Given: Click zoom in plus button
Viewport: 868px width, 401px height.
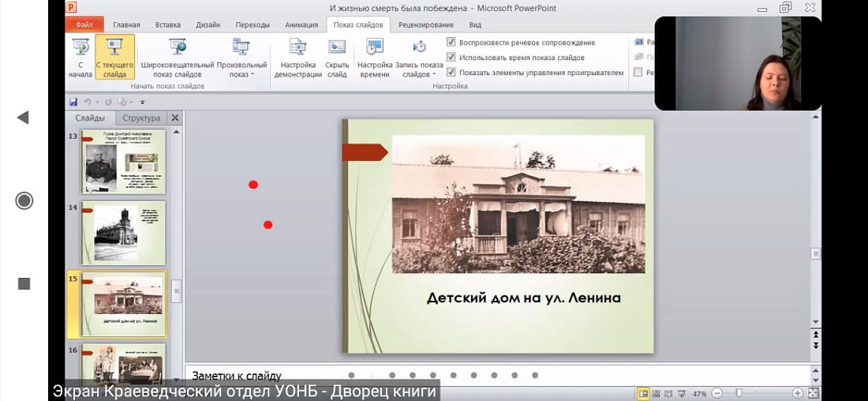Looking at the screenshot, I should (798, 393).
